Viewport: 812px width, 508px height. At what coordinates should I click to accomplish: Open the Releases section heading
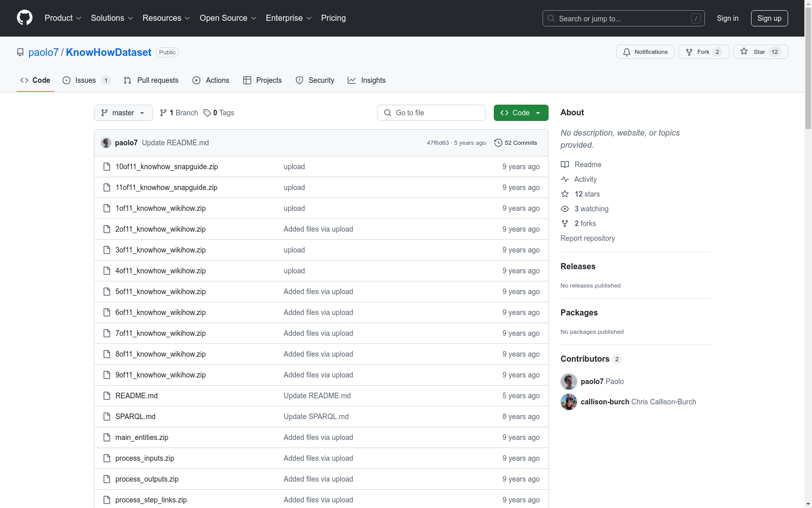click(x=578, y=266)
